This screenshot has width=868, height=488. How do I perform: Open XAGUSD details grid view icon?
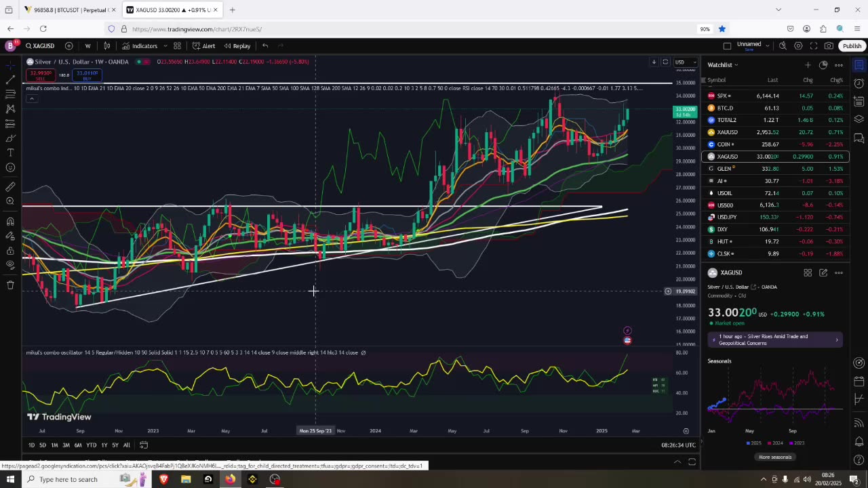coord(808,272)
